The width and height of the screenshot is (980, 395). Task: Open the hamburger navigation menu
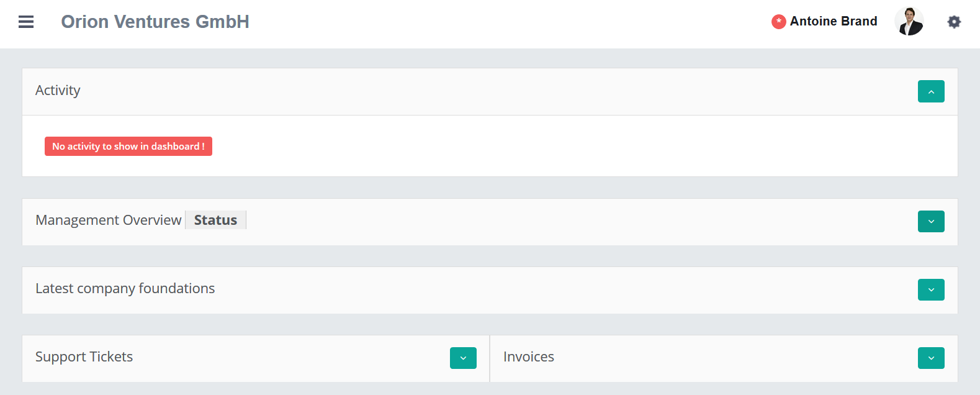[x=26, y=22]
